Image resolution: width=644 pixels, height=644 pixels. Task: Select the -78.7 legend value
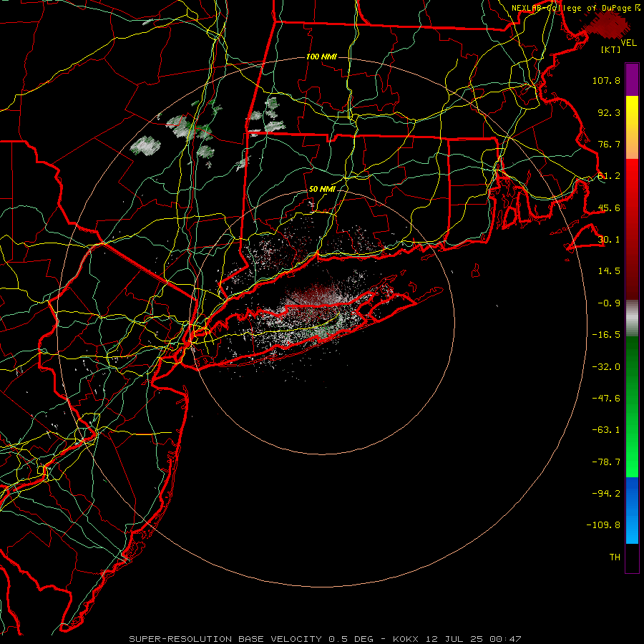(x=606, y=462)
